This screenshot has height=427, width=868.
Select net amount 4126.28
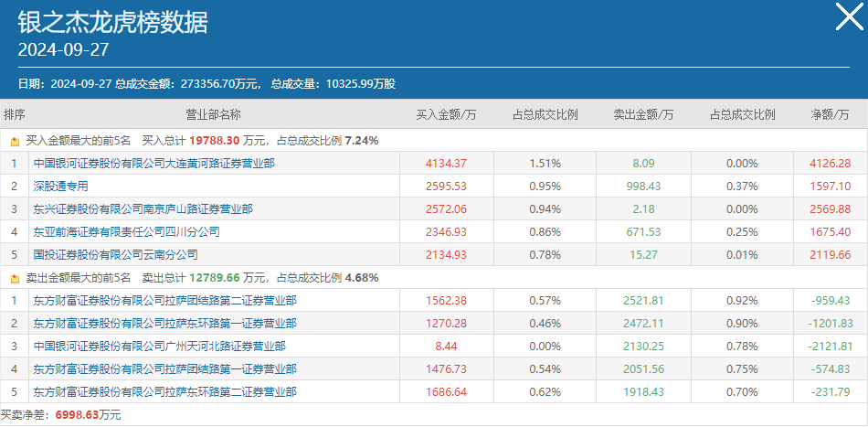[830, 164]
